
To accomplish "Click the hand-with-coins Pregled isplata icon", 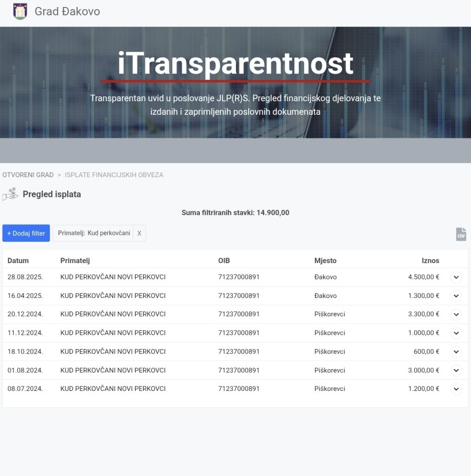I will pyautogui.click(x=10, y=194).
